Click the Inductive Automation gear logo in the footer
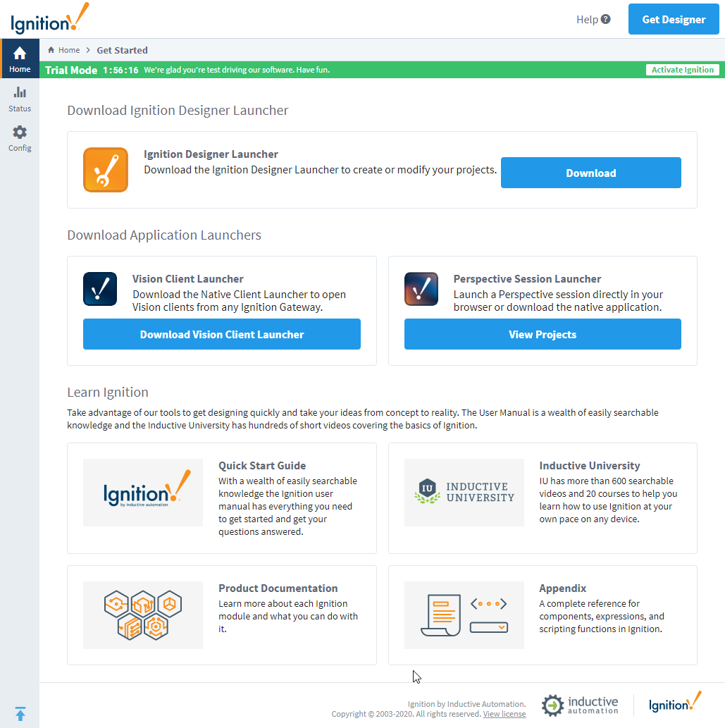This screenshot has width=725, height=728. tap(580, 705)
